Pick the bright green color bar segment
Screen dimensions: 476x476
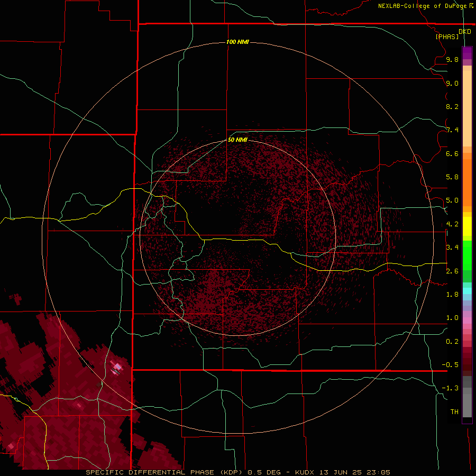coord(467,255)
